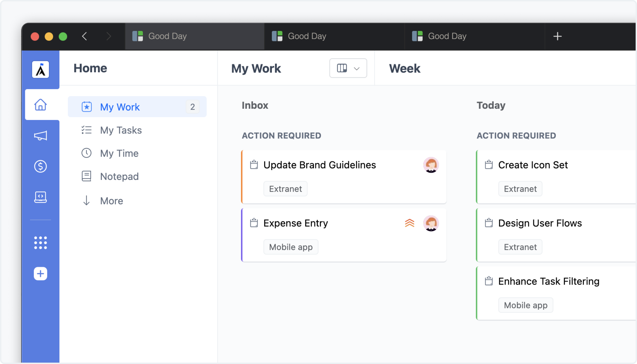Image resolution: width=637 pixels, height=364 pixels.
Task: Select My Tasks in navigation
Action: pyautogui.click(x=121, y=130)
